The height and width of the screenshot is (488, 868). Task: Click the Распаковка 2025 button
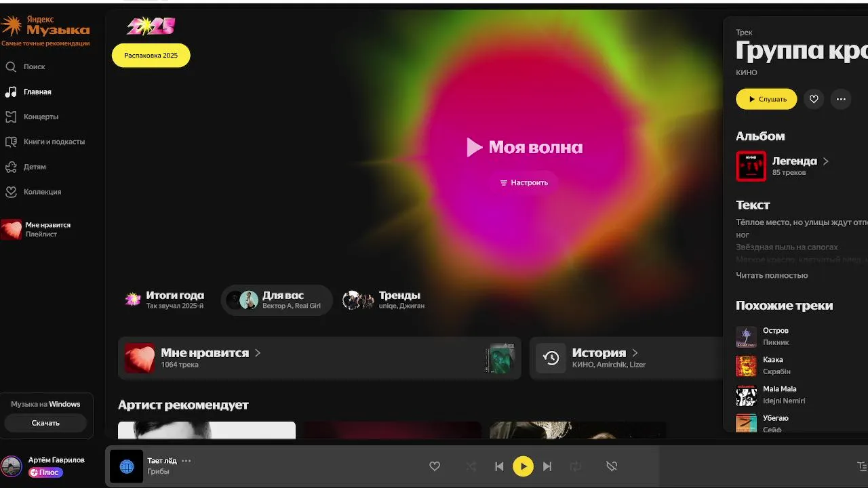(x=151, y=56)
